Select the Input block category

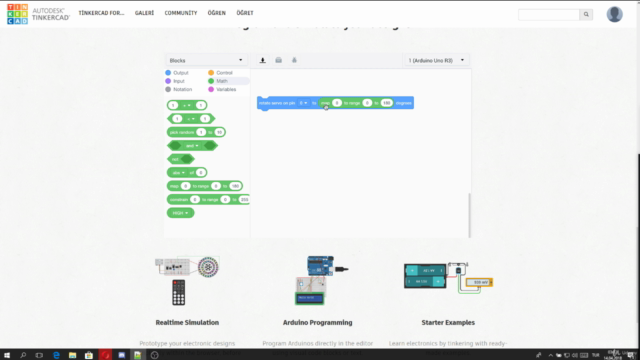pyautogui.click(x=175, y=81)
